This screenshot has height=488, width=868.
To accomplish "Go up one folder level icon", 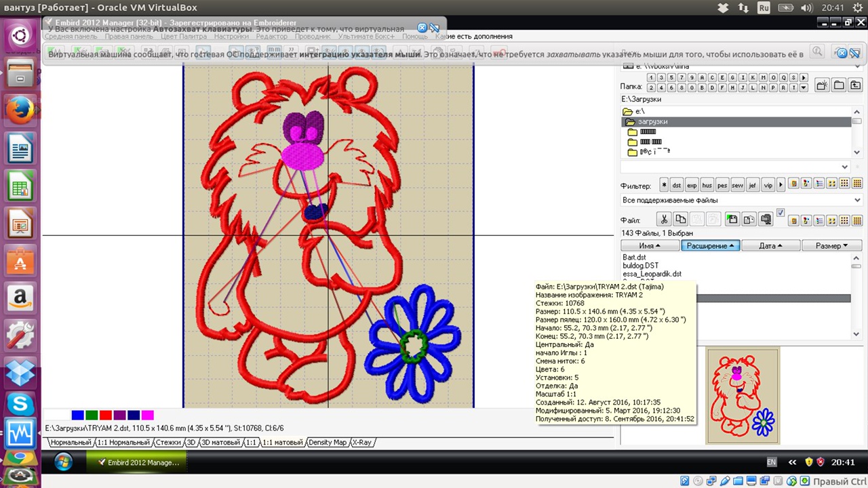I will (x=855, y=85).
